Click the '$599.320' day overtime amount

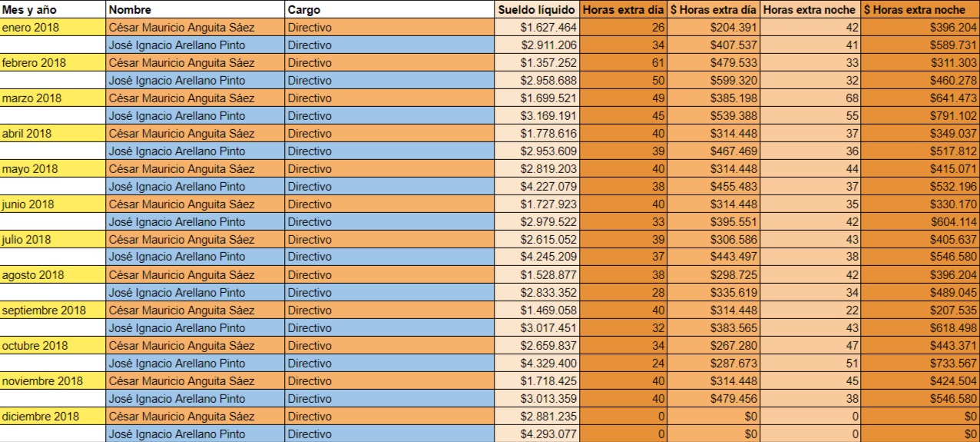(x=713, y=81)
